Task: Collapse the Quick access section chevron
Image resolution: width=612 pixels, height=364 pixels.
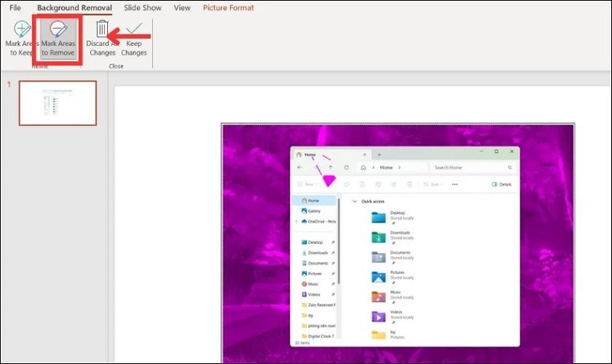Action: pos(354,201)
